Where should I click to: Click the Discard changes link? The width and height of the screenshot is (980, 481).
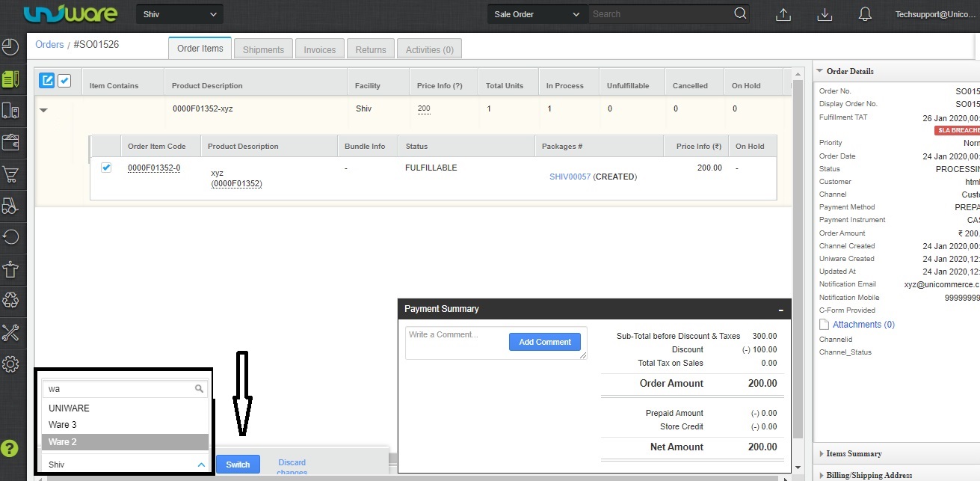click(292, 468)
